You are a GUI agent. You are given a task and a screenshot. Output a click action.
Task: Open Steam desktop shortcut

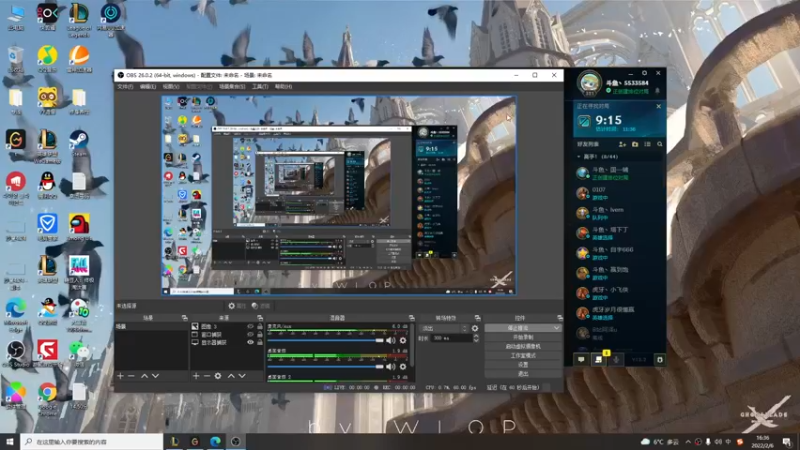tap(79, 144)
